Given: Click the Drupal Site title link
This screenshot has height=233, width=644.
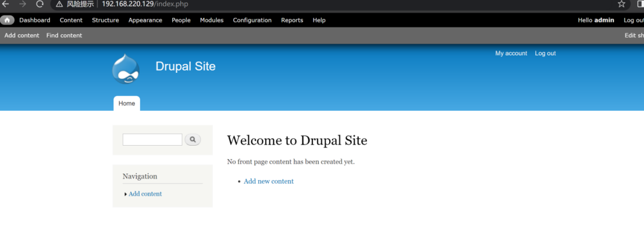Looking at the screenshot, I should click(186, 66).
